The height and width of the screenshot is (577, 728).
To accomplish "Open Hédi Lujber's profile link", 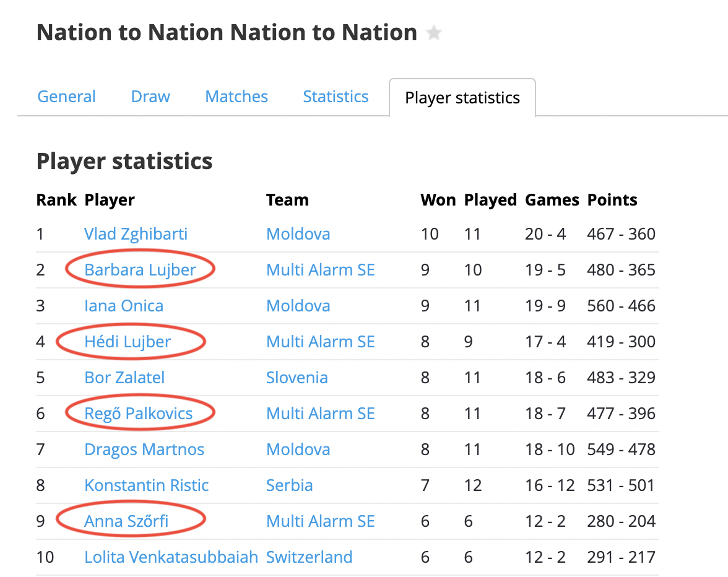I will tap(128, 342).
